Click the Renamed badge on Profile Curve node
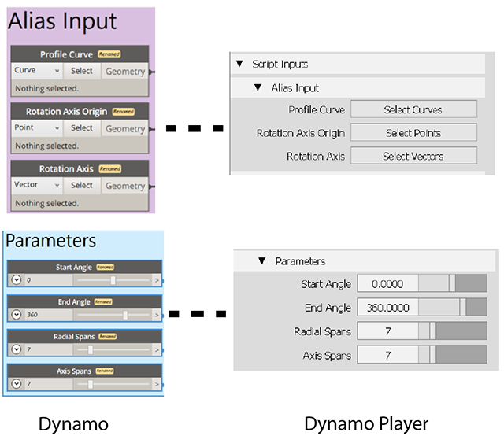This screenshot has width=504, height=447. point(109,54)
